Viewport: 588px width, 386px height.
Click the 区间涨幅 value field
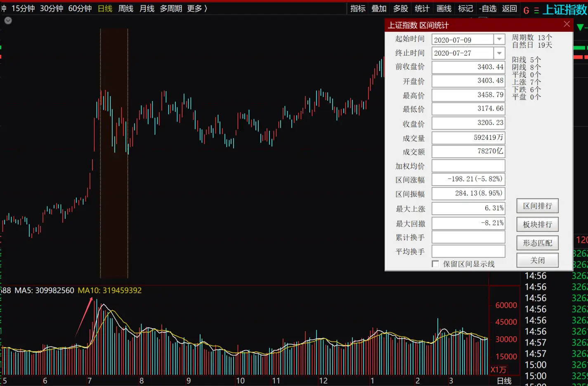pyautogui.click(x=468, y=179)
